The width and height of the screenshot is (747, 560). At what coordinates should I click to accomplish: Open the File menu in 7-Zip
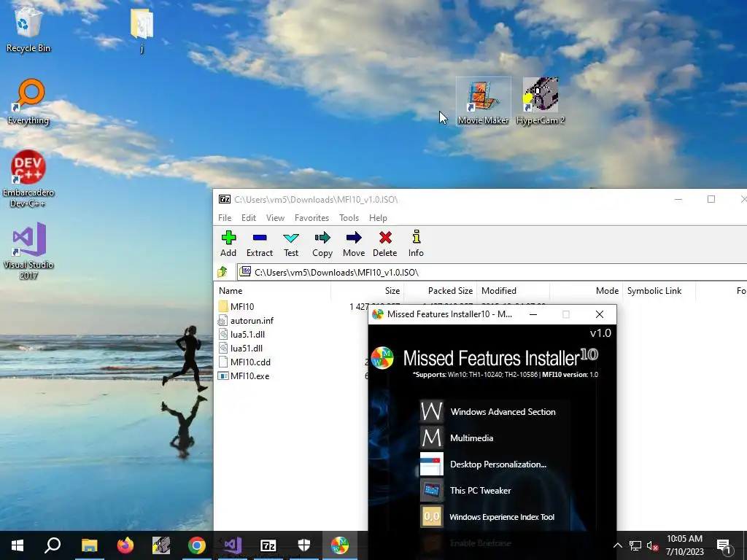tap(225, 217)
